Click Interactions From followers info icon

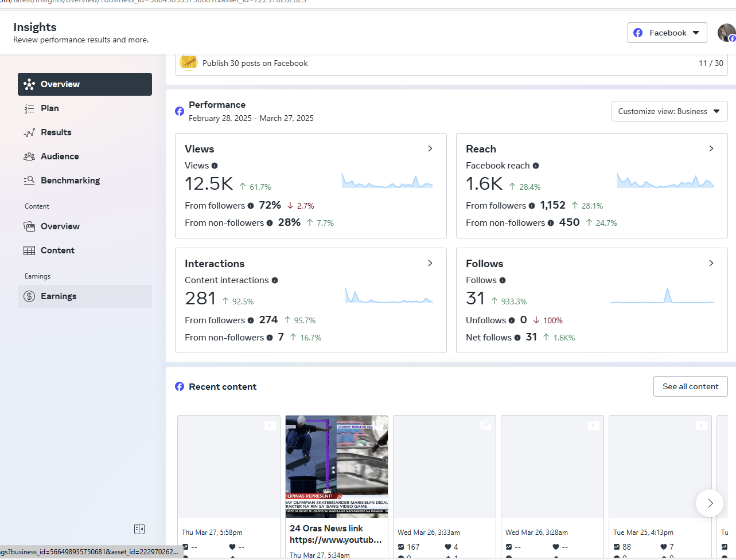(251, 320)
